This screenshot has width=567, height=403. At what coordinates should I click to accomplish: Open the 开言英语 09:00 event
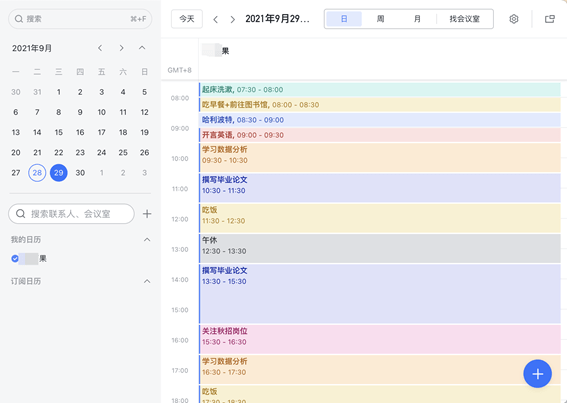click(380, 135)
